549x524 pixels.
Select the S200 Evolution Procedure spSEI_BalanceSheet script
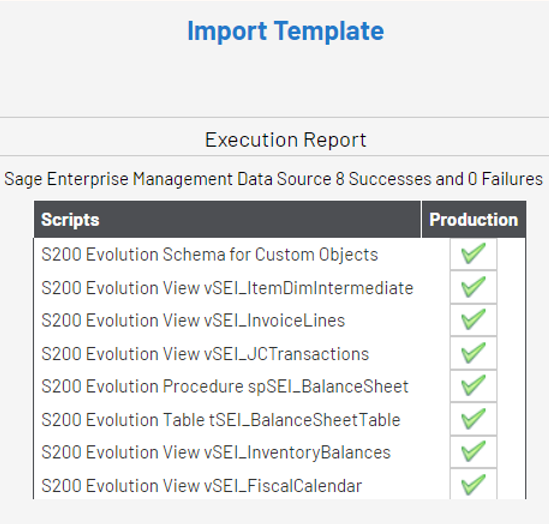(x=225, y=386)
